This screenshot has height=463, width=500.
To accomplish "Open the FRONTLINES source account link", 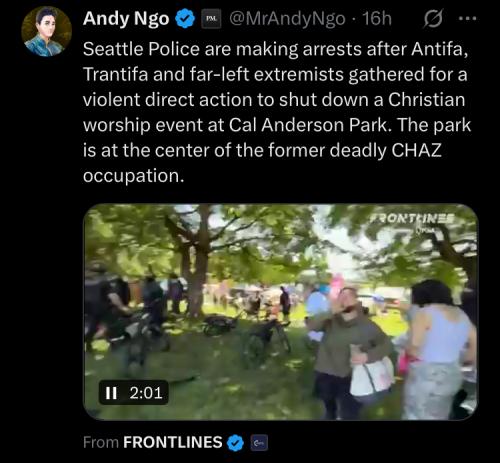I will (172, 442).
